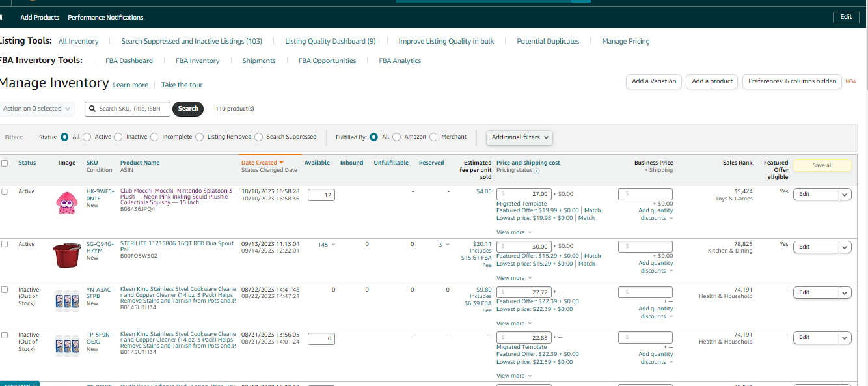
Task: Open the Additional filters dropdown
Action: point(520,137)
